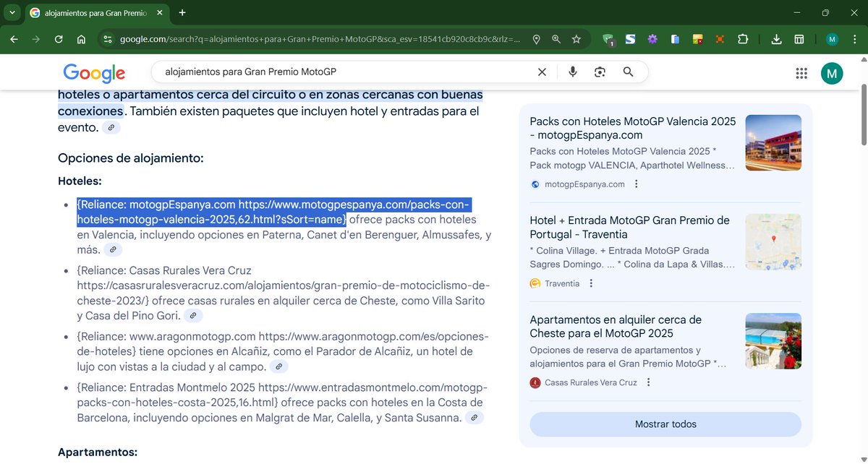The height and width of the screenshot is (464, 868).
Task: Open the blue S extension icon
Action: [x=630, y=40]
